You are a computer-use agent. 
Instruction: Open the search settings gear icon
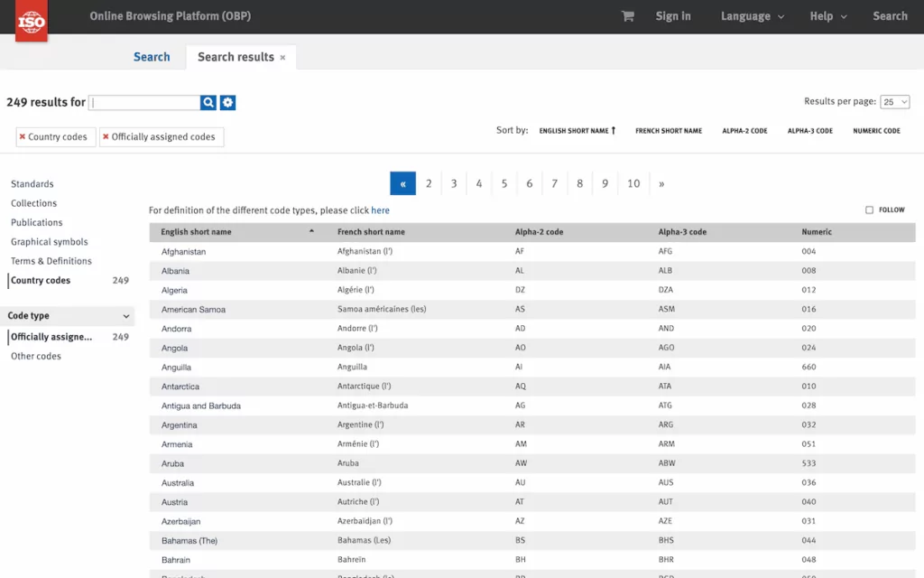226,102
